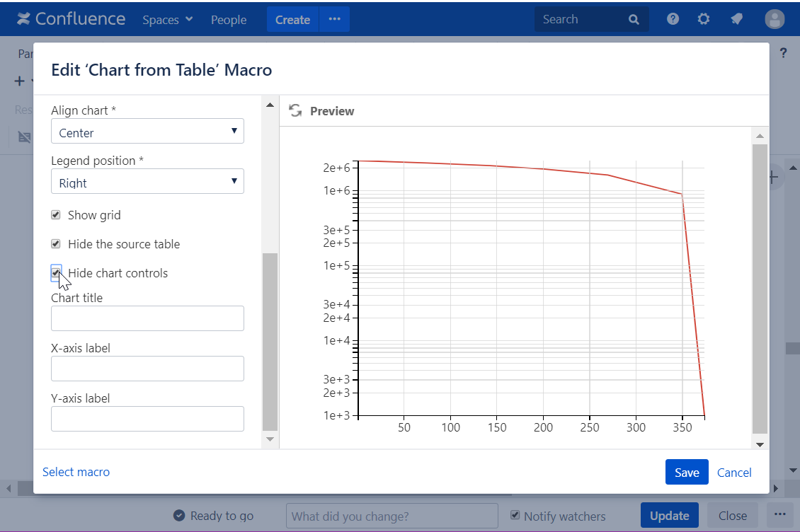Click the search magnifier icon
Image resolution: width=800 pixels, height=532 pixels.
[x=634, y=20]
